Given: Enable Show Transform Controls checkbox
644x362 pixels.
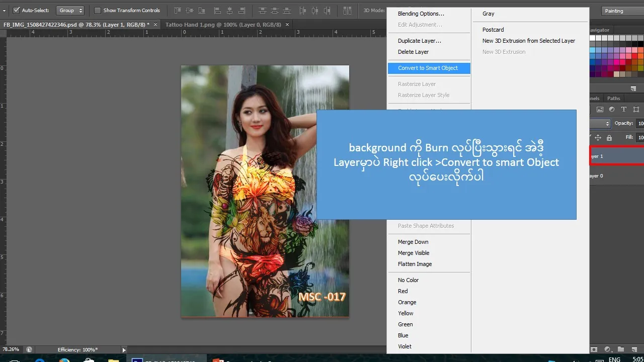Looking at the screenshot, I should (98, 10).
